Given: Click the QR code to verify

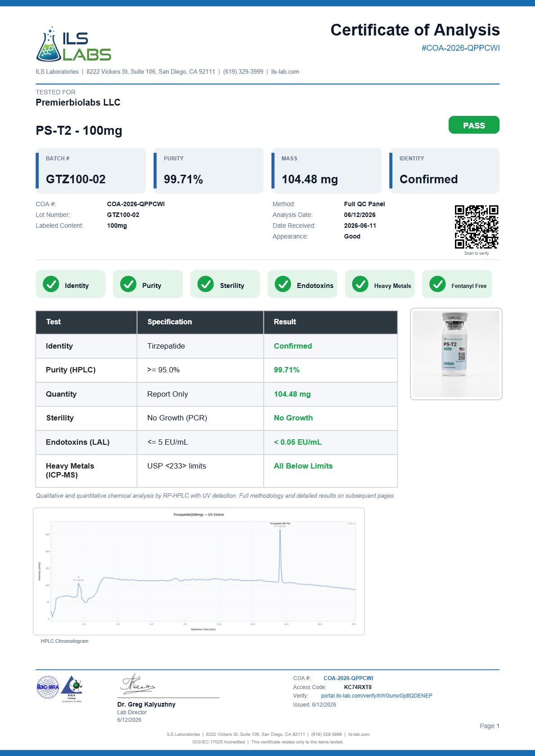Looking at the screenshot, I should [477, 227].
